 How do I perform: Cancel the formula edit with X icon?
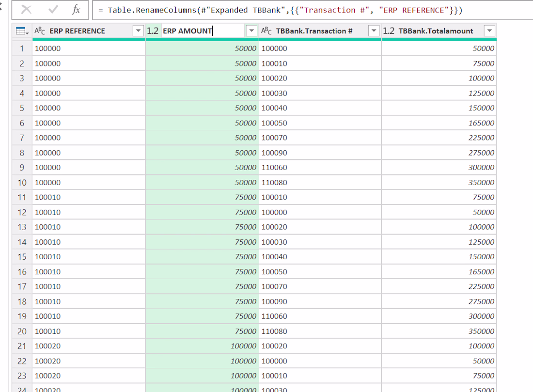pos(26,10)
